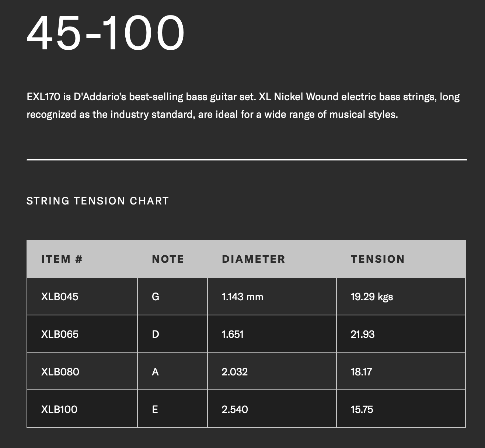Click the 21.93 tension value
Viewport: 485px width, 448px height.
click(x=363, y=334)
